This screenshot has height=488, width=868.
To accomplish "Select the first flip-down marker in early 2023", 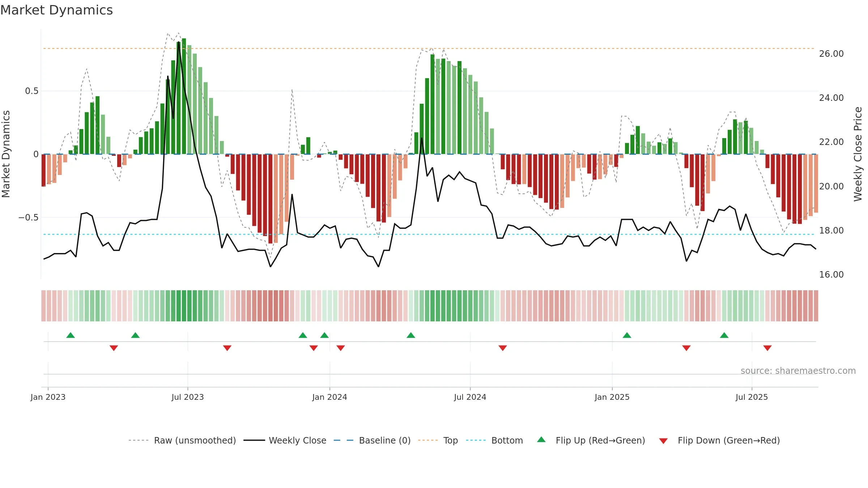I will (114, 348).
